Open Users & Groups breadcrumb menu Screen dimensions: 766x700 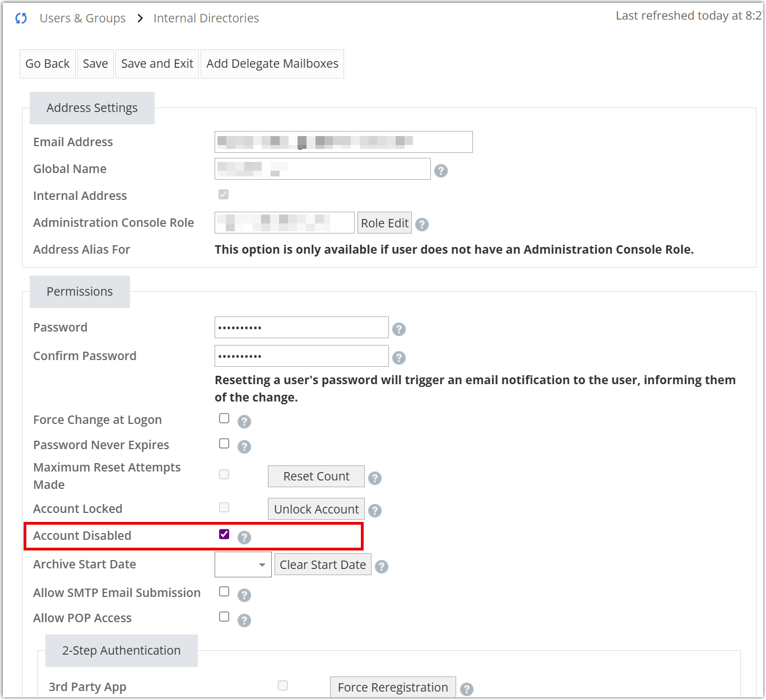(x=82, y=18)
